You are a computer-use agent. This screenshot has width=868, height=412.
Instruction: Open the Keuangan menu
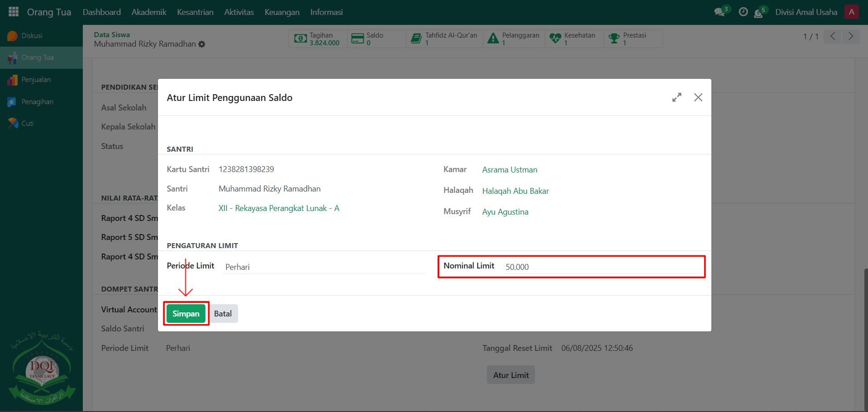click(x=282, y=12)
